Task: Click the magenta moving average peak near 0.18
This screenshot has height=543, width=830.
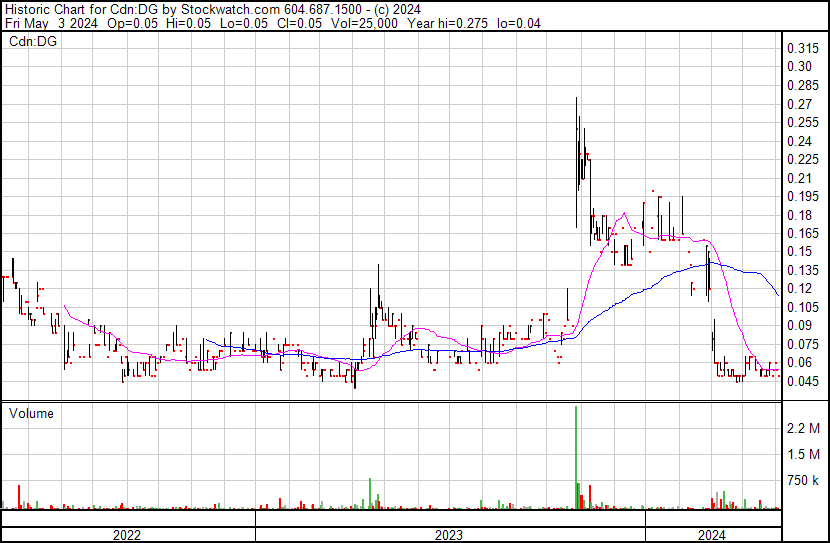Action: pos(625,213)
